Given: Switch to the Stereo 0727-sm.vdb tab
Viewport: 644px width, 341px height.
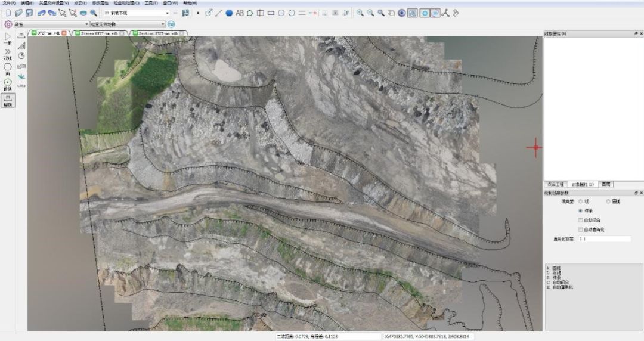Looking at the screenshot, I should coord(99,33).
